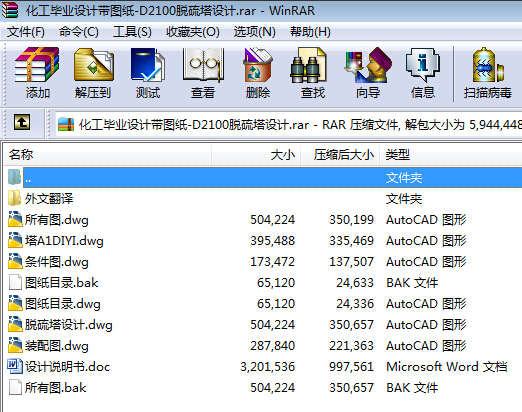Click packed size value 137,507
This screenshot has height=412, width=522.
(x=351, y=262)
